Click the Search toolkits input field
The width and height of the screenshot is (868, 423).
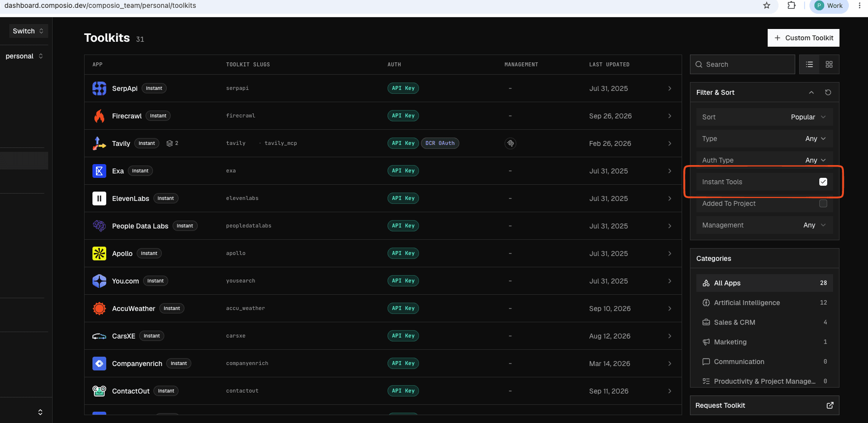[x=743, y=64]
